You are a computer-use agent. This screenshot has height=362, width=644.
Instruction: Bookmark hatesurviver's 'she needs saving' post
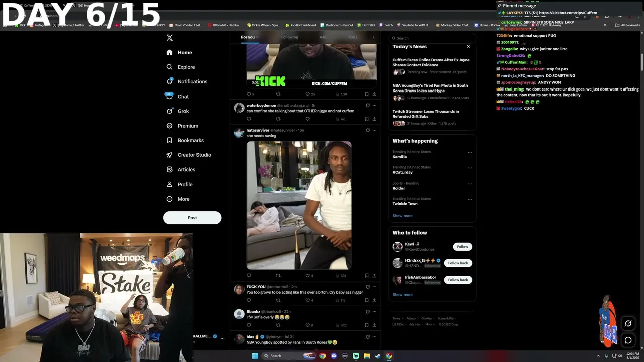pyautogui.click(x=367, y=275)
